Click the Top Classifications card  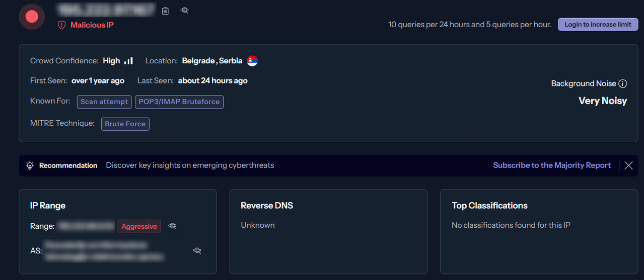(x=539, y=232)
